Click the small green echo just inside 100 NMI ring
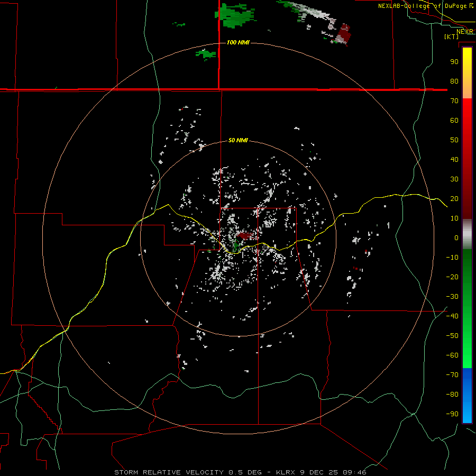 point(206,54)
